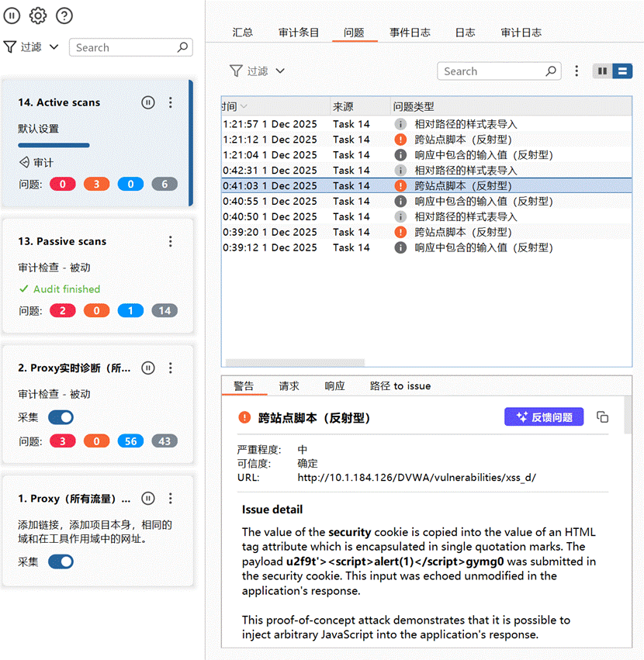The image size is (644, 660).
Task: Click the audit icon in Active scans card
Action: pyautogui.click(x=24, y=162)
